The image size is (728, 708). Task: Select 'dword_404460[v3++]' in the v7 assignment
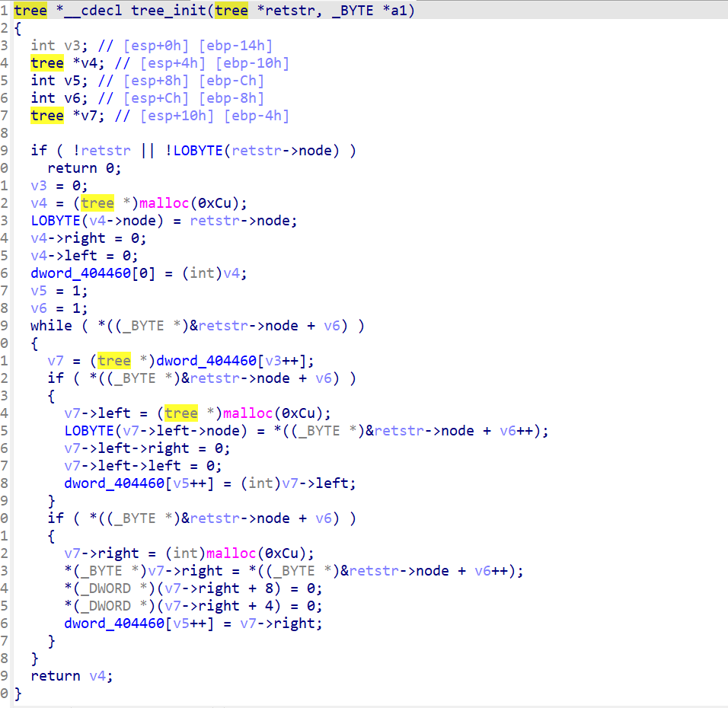coord(231,361)
